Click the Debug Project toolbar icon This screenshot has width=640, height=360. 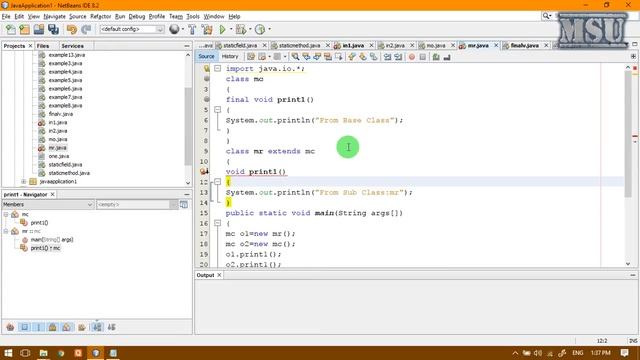point(241,29)
